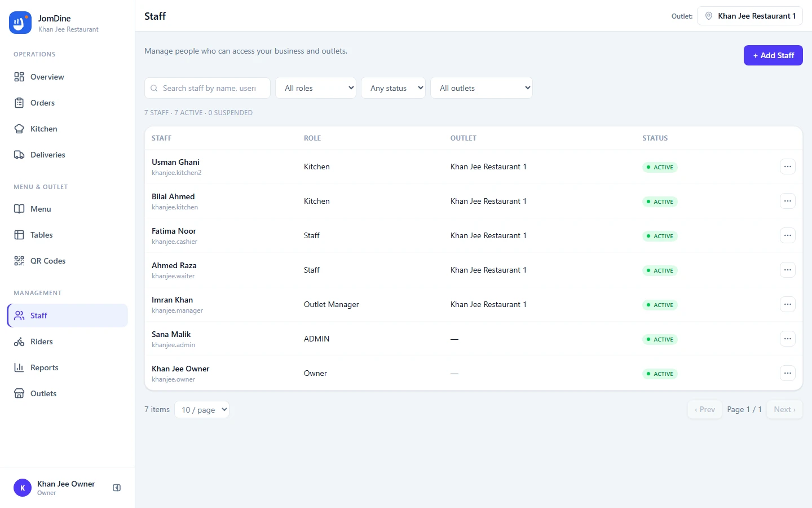Click the Orders clipboard icon
Viewport: 812px width, 508px height.
(x=19, y=103)
